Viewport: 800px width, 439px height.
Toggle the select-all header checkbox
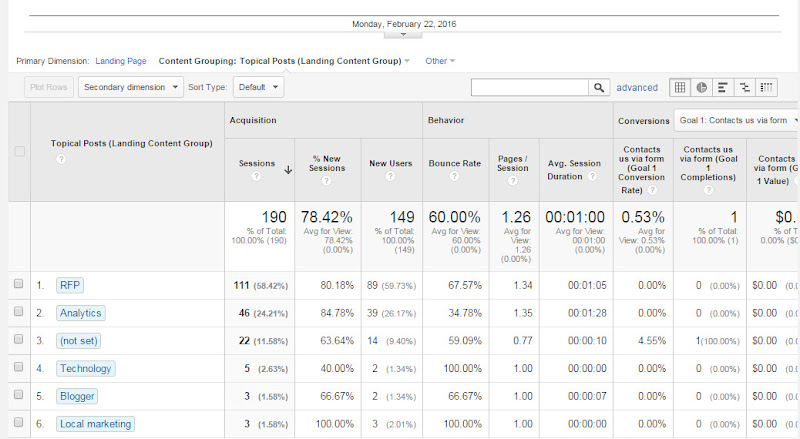(19, 151)
